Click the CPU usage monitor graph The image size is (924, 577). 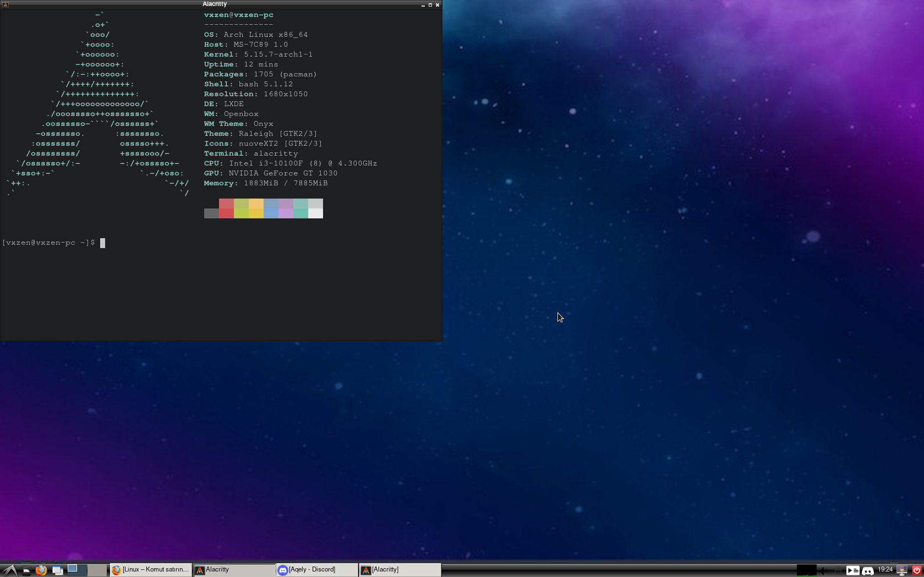(806, 570)
